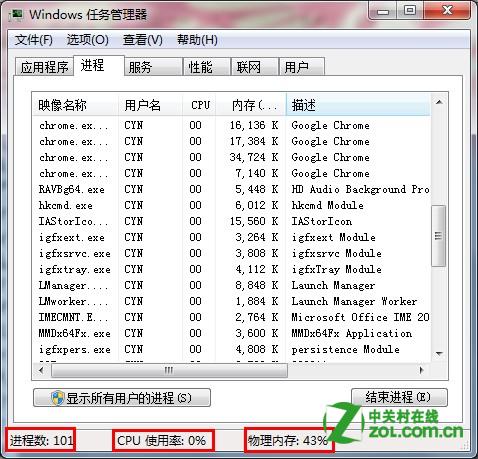Click the horizontal scrollbar left arrow
Screen dimensions: 478x459
(41, 370)
